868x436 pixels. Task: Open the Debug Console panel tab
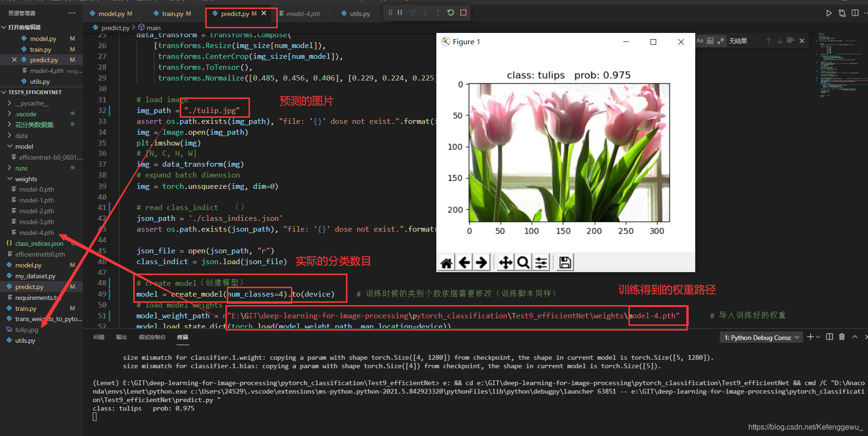(152, 337)
